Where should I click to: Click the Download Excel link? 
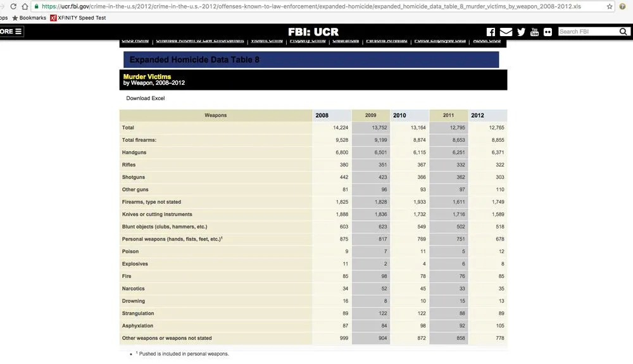(145, 99)
